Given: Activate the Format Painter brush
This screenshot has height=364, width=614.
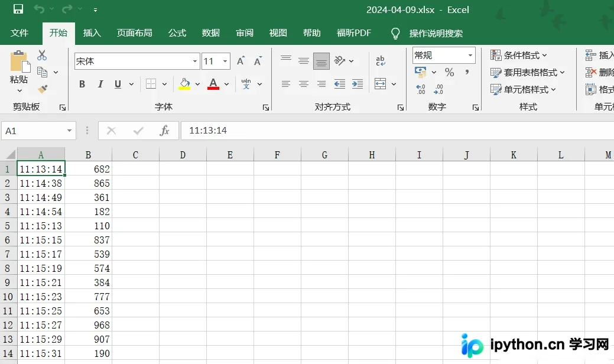Looking at the screenshot, I should [43, 89].
